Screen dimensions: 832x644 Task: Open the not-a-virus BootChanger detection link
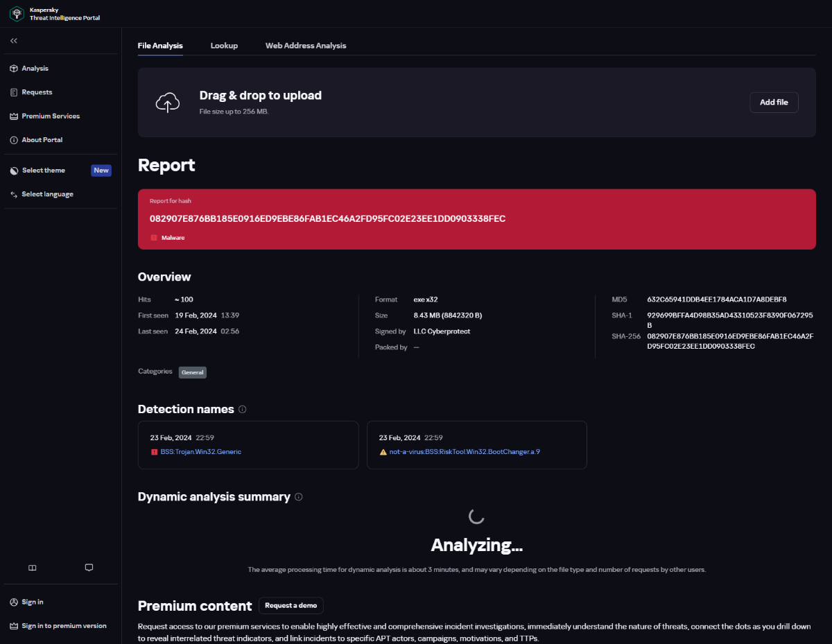tap(464, 452)
